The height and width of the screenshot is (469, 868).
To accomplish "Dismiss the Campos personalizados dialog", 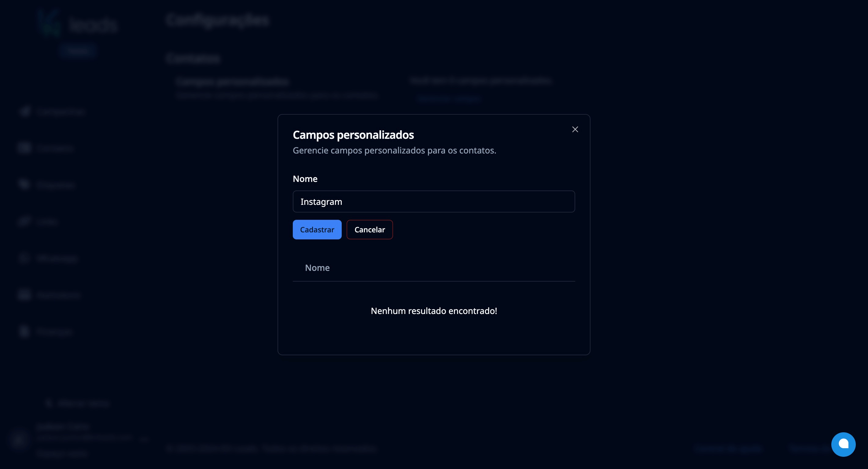I will tap(575, 129).
